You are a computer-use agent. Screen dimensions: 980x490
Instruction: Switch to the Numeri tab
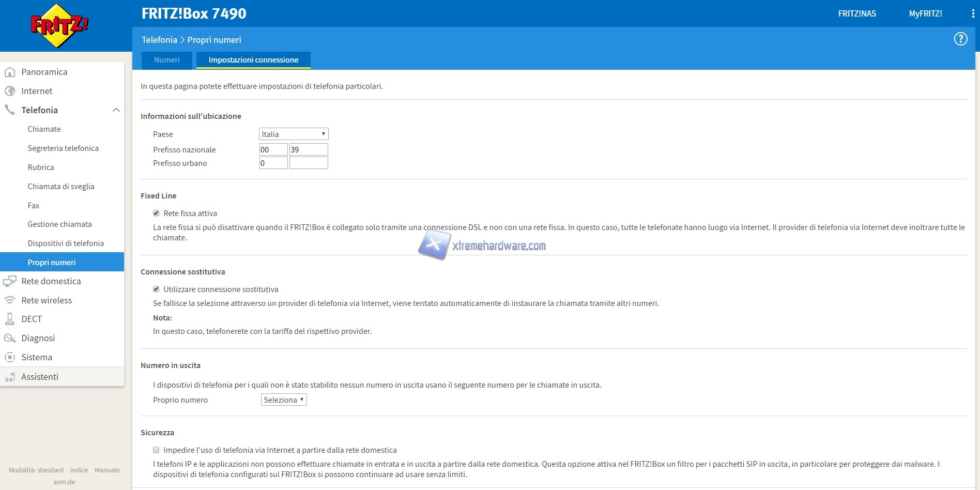(166, 60)
